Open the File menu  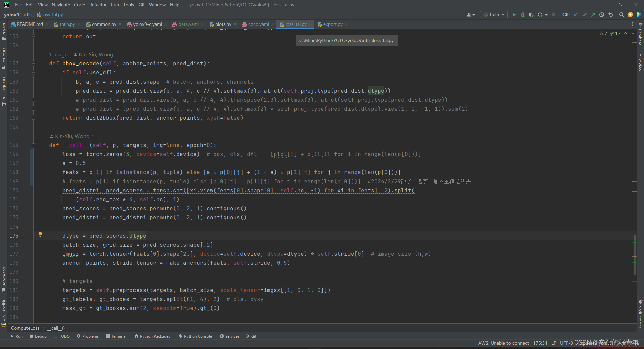(18, 5)
